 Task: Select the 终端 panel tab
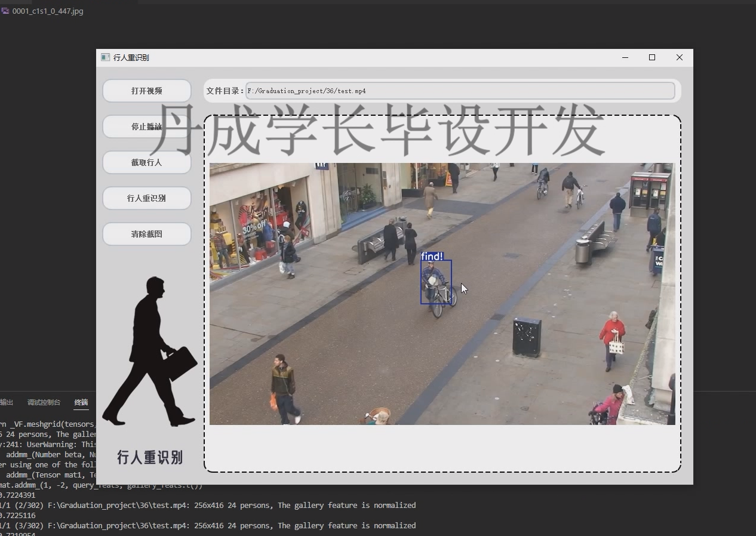81,402
